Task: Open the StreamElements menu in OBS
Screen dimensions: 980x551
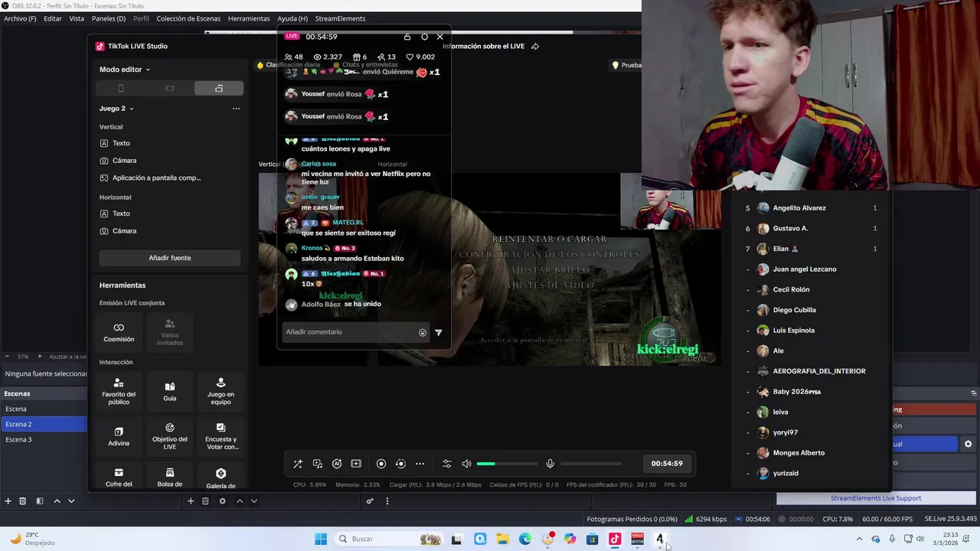Action: 340,18
